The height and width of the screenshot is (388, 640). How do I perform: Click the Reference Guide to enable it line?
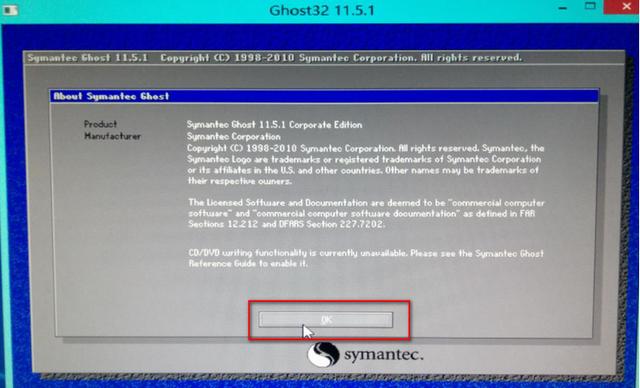[x=248, y=264]
